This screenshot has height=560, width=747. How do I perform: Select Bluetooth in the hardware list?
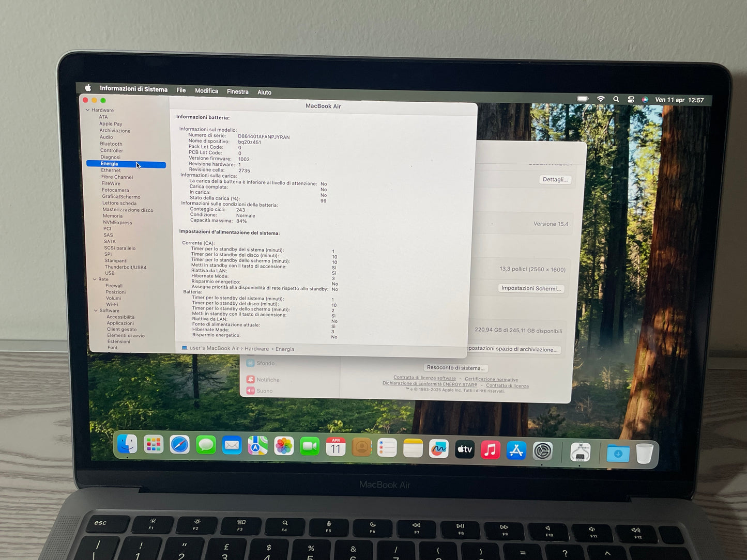point(111,144)
